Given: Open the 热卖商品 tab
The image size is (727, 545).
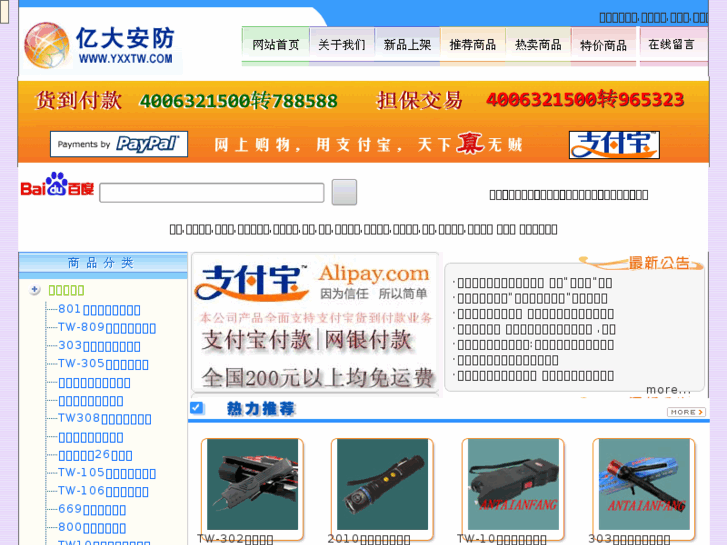Looking at the screenshot, I should [538, 45].
